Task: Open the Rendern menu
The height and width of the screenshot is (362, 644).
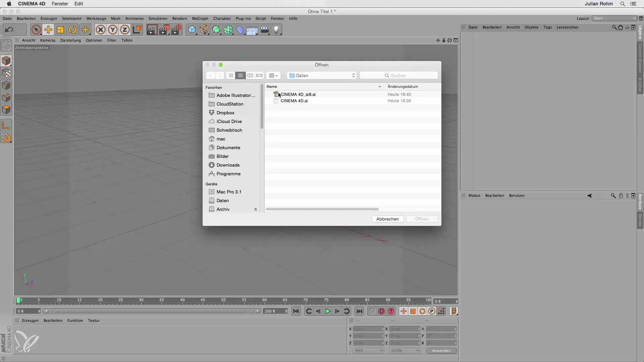Action: click(180, 18)
